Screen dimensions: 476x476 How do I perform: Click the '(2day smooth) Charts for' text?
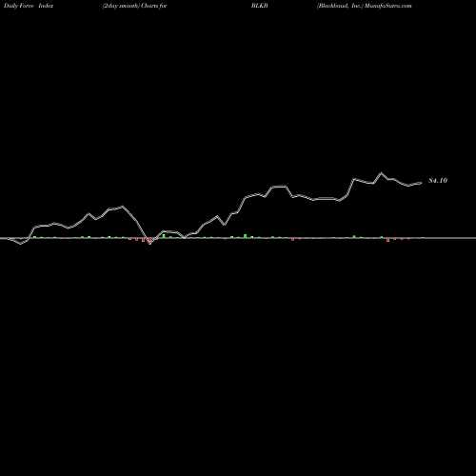click(x=135, y=6)
